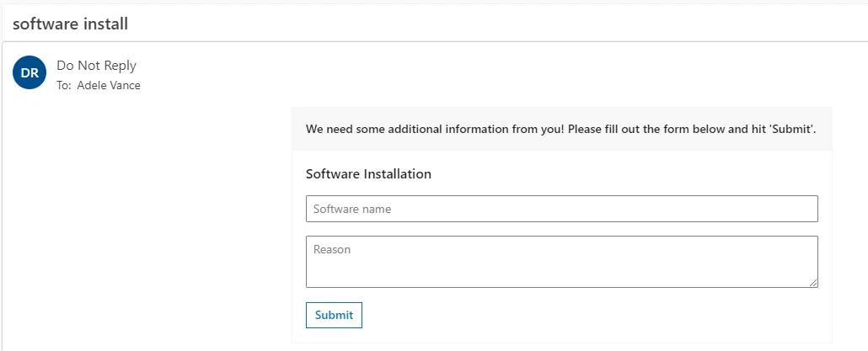Click the letters DR inside the avatar
This screenshot has width=868, height=351.
point(29,72)
